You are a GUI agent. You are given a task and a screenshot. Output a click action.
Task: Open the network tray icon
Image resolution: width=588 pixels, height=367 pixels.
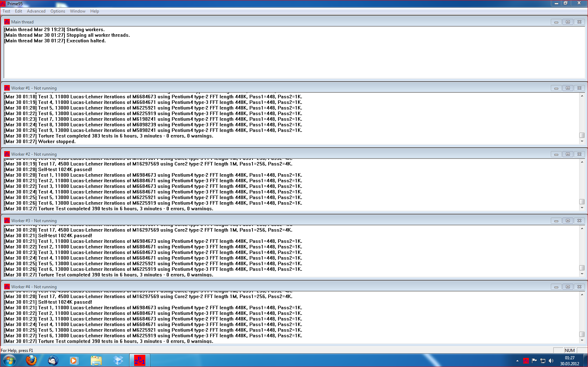(542, 361)
